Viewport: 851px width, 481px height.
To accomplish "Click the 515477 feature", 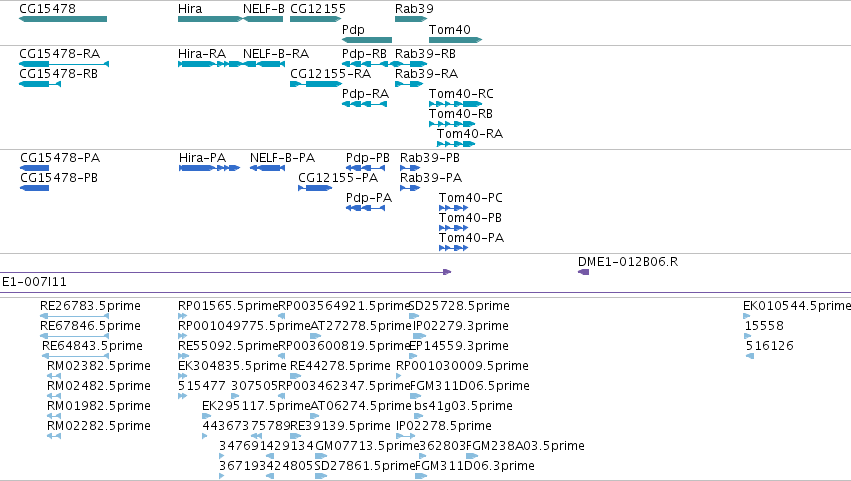I will click(x=182, y=396).
